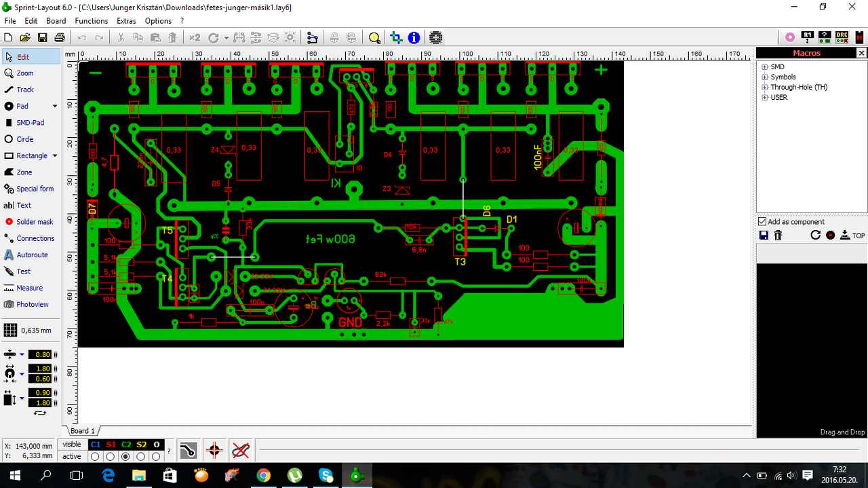This screenshot has width=868, height=488.
Task: Expand the USER macros folder
Action: pyautogui.click(x=765, y=98)
